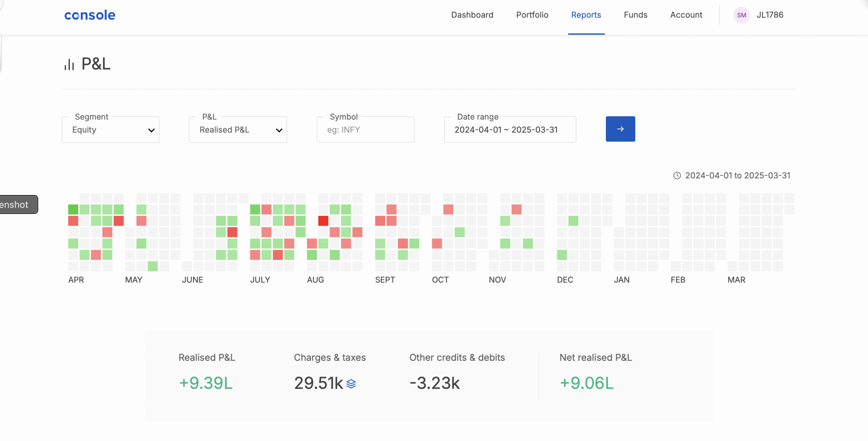Click the SM user avatar
868x441 pixels.
tap(741, 15)
